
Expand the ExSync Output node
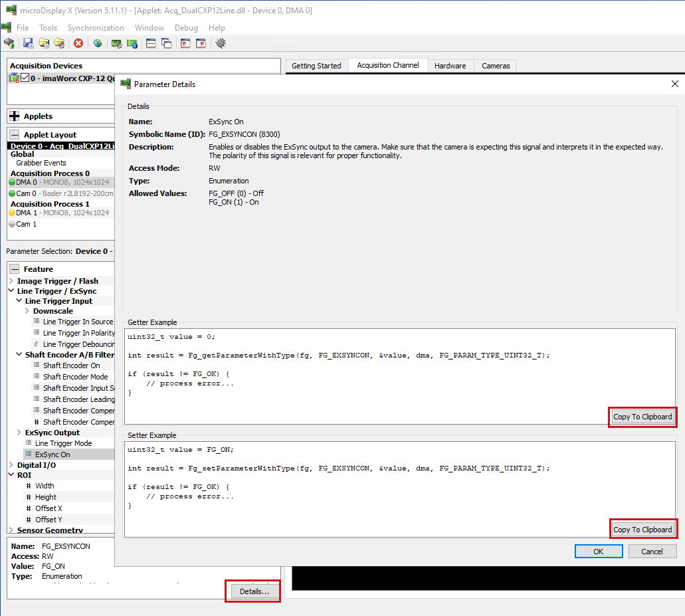click(19, 432)
